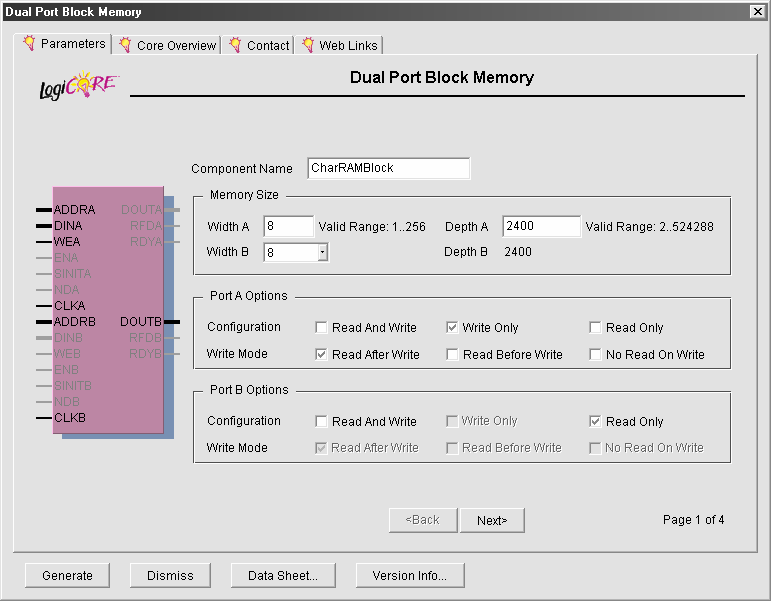Open the Width B dropdown arrow
Screen dimensions: 771x601
pos(323,252)
